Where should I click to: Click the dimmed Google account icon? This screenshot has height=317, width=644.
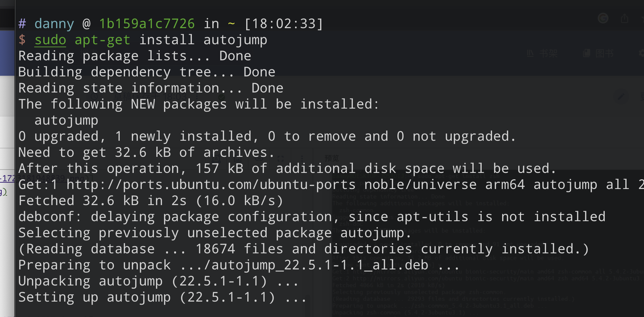click(x=603, y=18)
